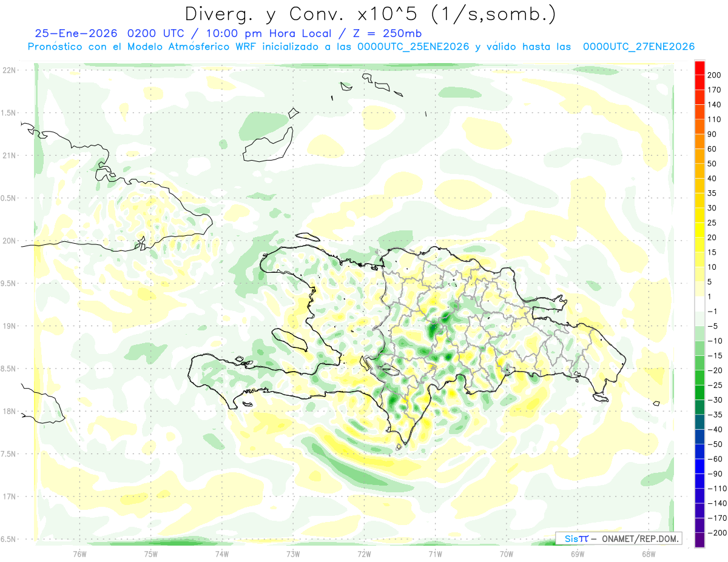Pick the '75W' longitude label

pyautogui.click(x=150, y=553)
